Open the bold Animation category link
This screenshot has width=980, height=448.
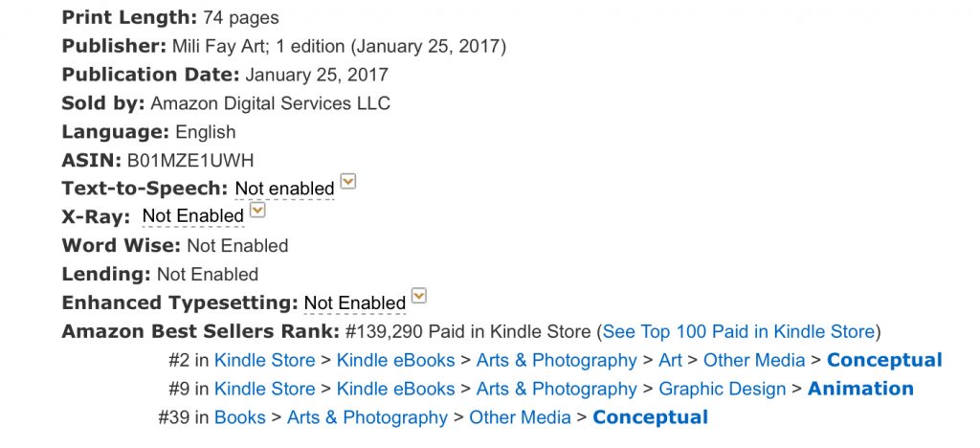[x=860, y=389]
